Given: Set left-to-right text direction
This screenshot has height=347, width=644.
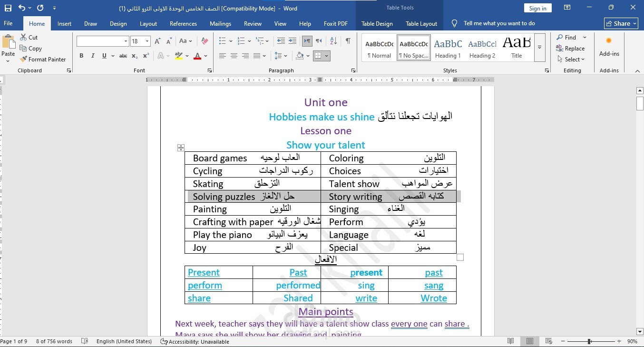Looking at the screenshot, I should pos(307,41).
